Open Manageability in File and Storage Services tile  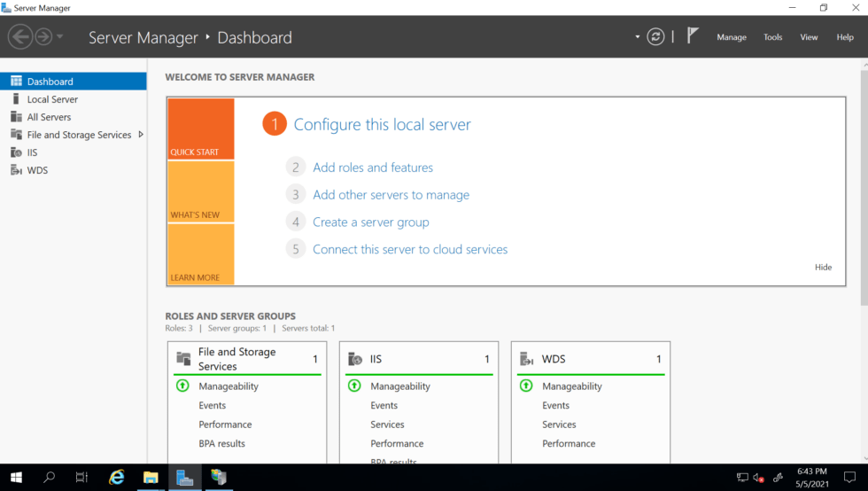click(x=229, y=386)
